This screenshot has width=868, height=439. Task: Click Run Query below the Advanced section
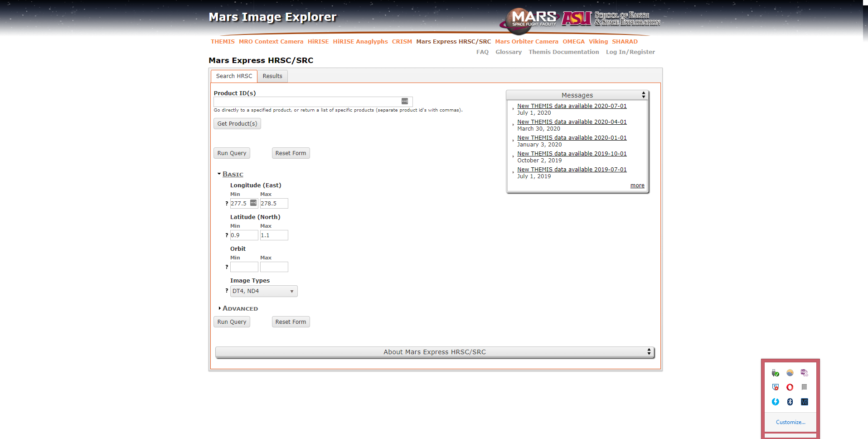tap(232, 322)
